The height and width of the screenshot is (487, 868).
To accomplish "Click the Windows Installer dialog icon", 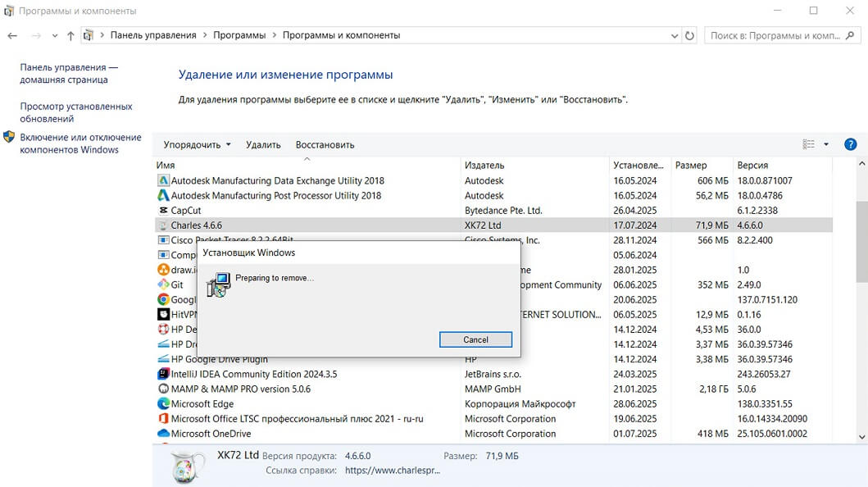I will pyautogui.click(x=218, y=284).
